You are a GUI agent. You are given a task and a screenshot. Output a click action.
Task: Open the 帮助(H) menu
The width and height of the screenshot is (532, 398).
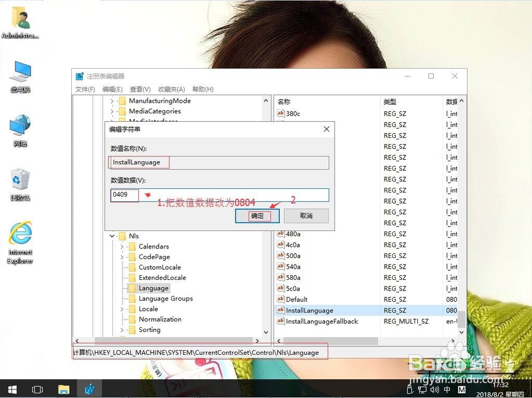(203, 89)
